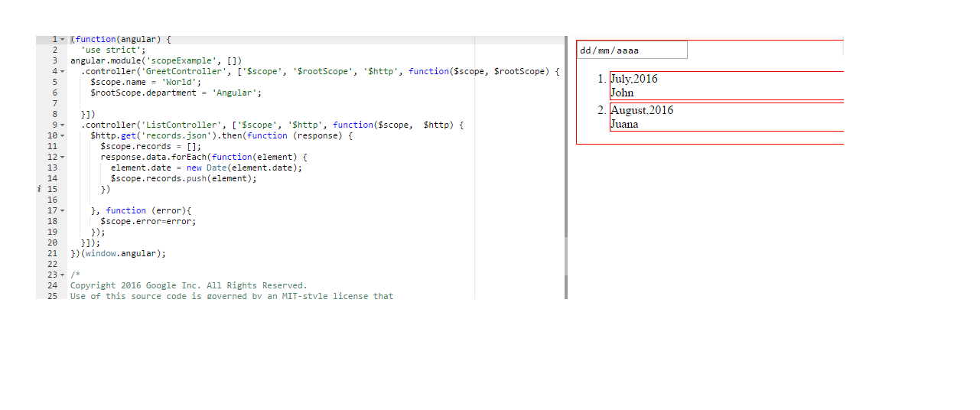Click the Copyright 2016 Google comment line
Viewport: 980px width, 410px height.
coord(188,285)
